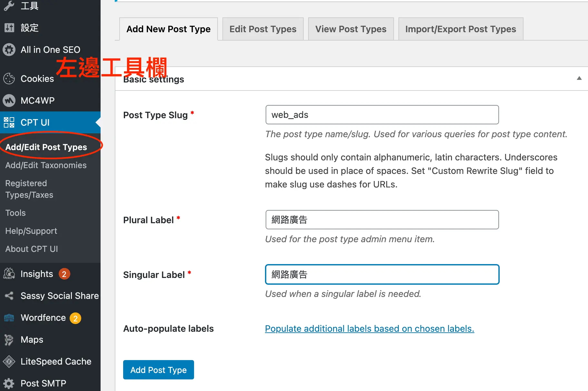Open Help/Support submenu item
Screen dimensions: 588x391
[x=31, y=231]
